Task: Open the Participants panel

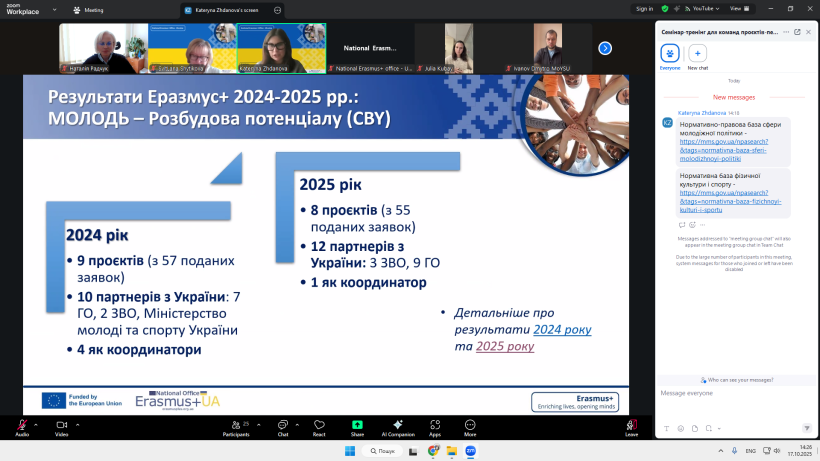Action: 236,426
